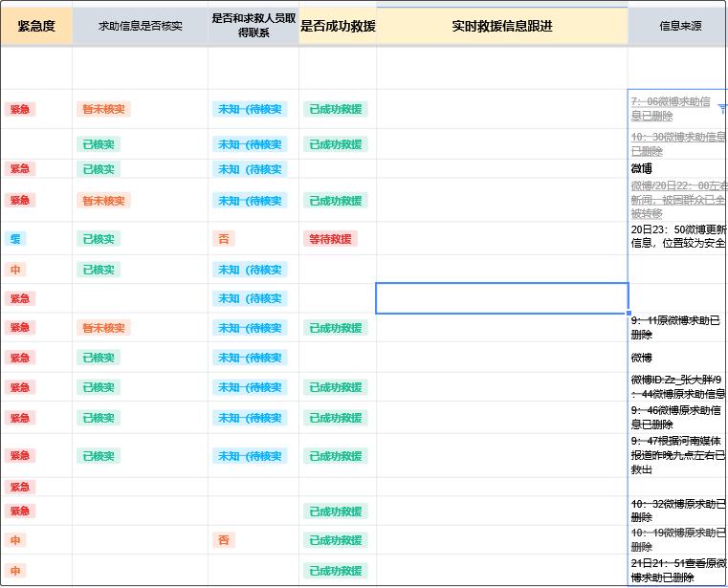Click the red 等待救援 tag
This screenshot has height=588, width=728.
coord(330,239)
